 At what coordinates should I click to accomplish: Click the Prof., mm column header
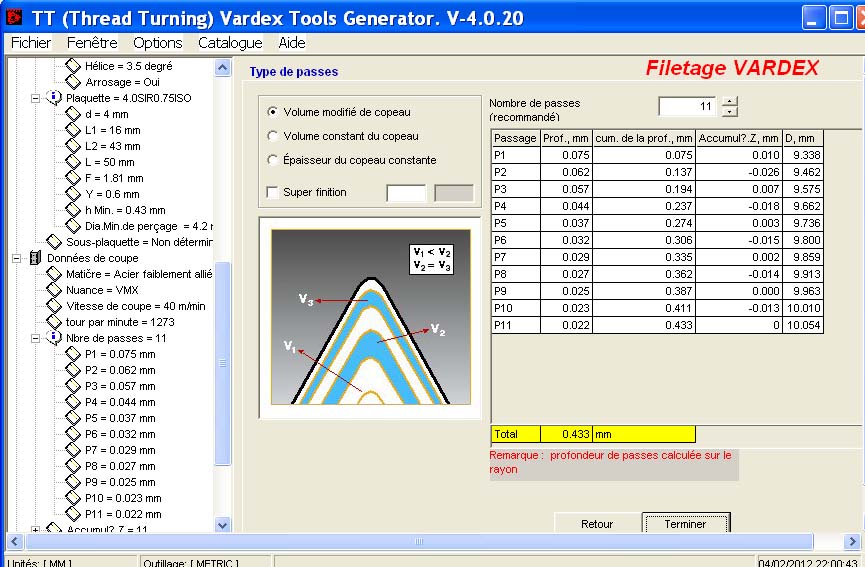point(566,138)
